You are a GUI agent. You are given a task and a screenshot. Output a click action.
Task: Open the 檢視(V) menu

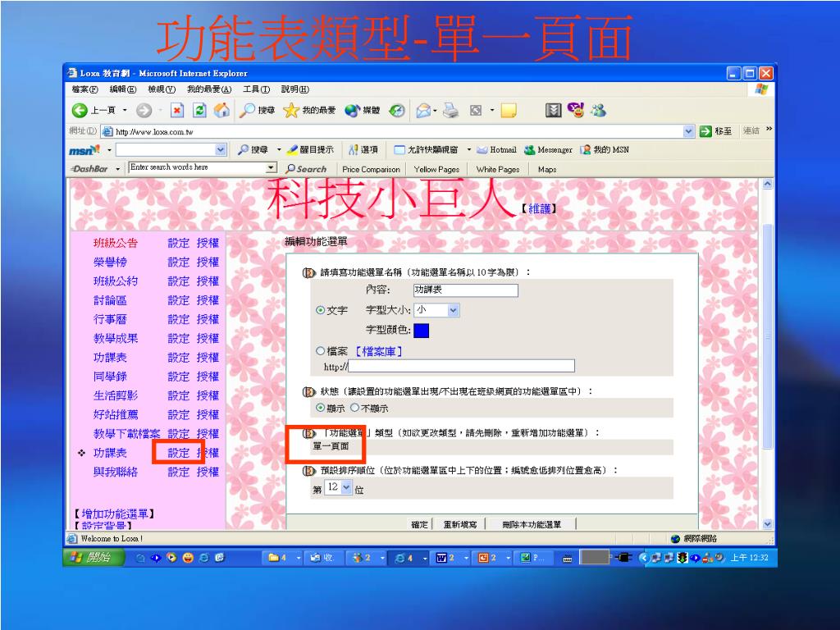click(x=162, y=89)
